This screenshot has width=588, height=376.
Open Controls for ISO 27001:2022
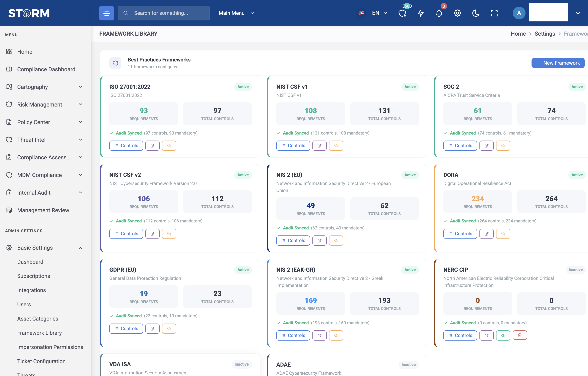point(126,146)
